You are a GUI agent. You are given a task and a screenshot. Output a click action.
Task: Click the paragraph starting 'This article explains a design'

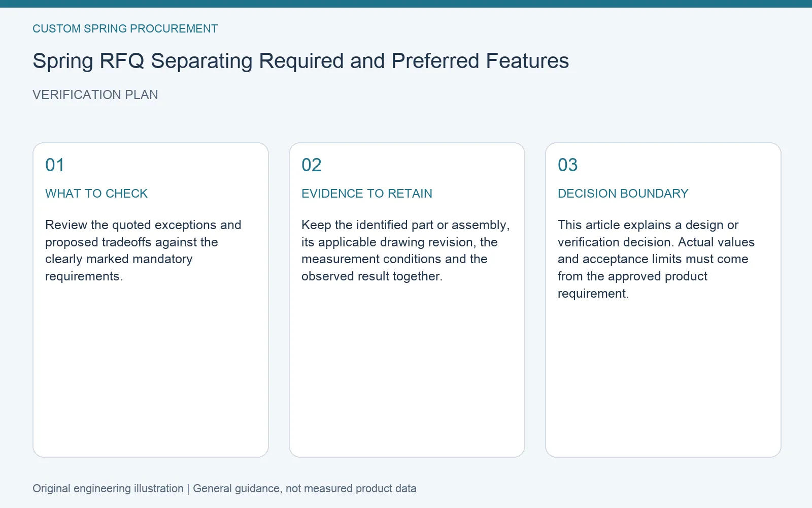coord(656,259)
